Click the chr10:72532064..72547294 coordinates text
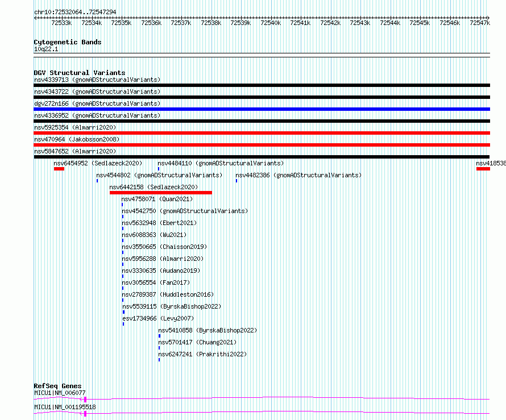 (75, 12)
